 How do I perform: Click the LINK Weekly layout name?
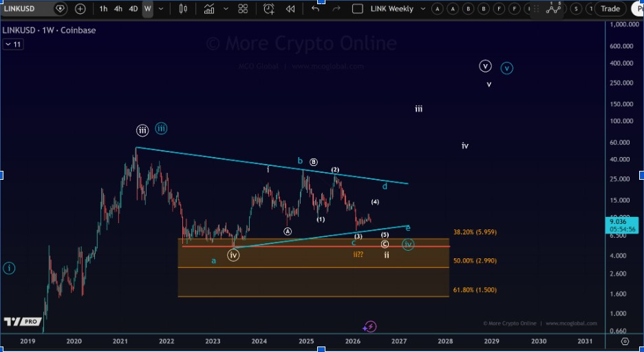pos(391,9)
